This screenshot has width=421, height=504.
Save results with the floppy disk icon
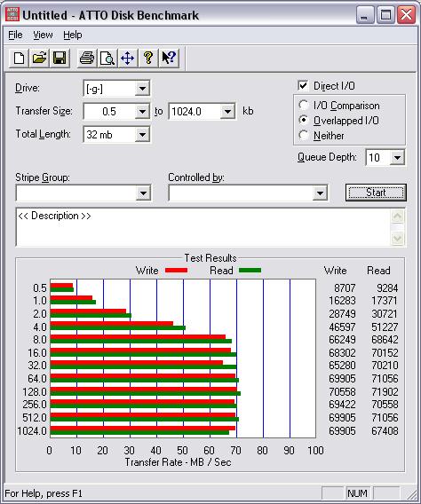tap(60, 59)
